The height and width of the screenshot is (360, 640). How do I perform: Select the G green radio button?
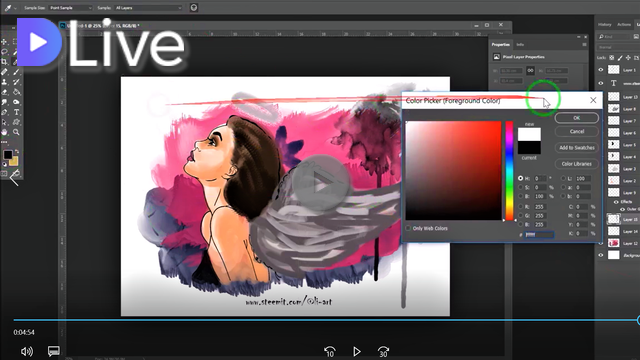(520, 216)
